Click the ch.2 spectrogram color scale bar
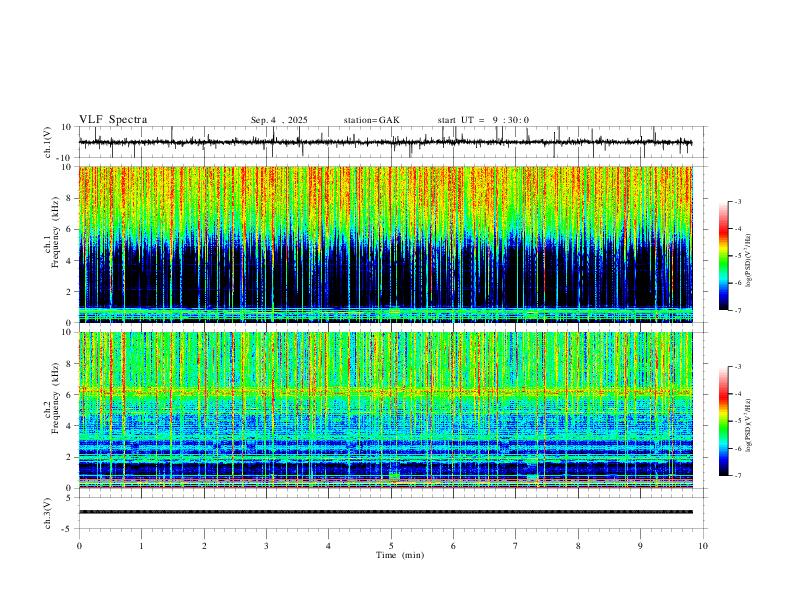 point(723,421)
